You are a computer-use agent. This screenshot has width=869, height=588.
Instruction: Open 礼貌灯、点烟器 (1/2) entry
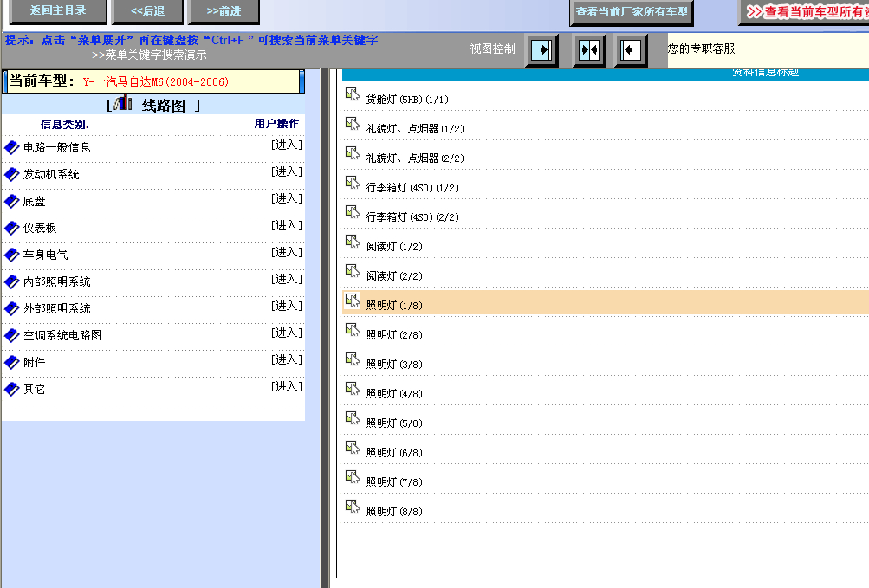pyautogui.click(x=415, y=129)
